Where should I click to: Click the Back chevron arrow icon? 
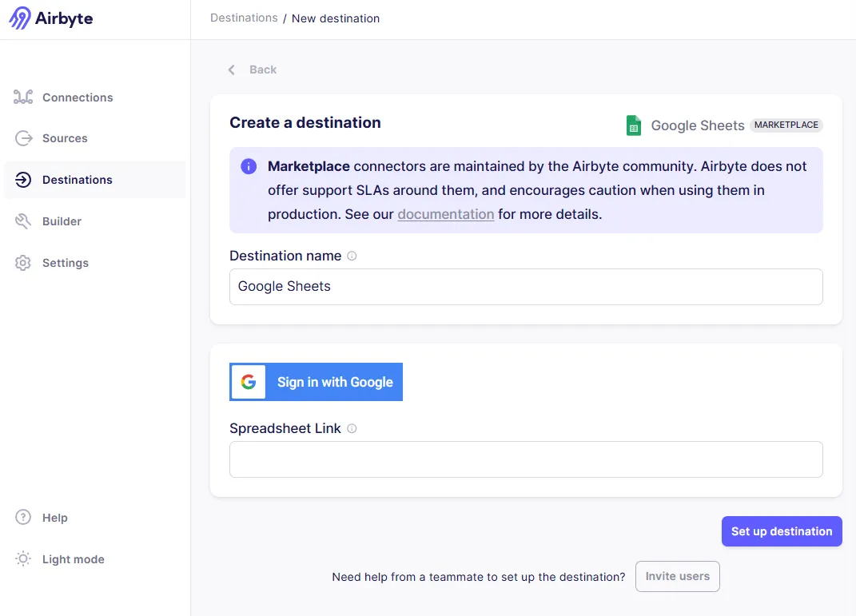[x=232, y=70]
